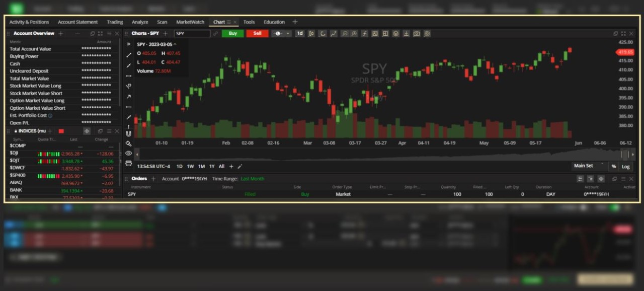Edit time ranges with the pencil icon
Screen dimensions: 644x291
240,166
